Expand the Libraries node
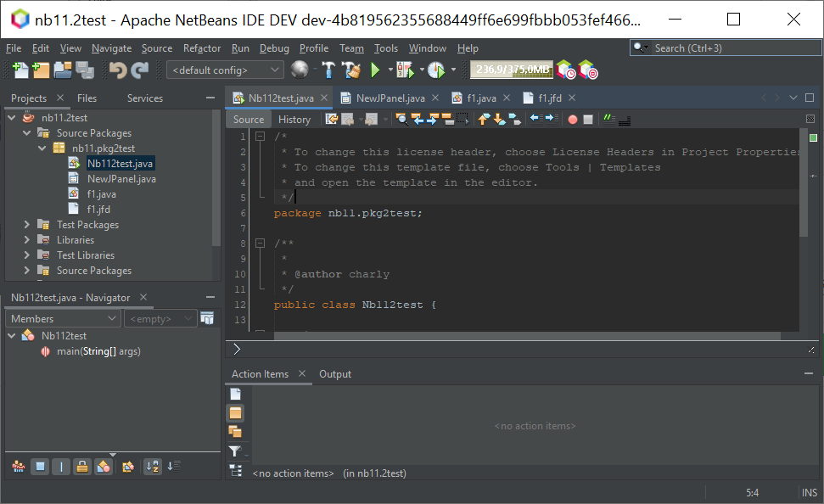Image resolution: width=824 pixels, height=504 pixels. [27, 239]
